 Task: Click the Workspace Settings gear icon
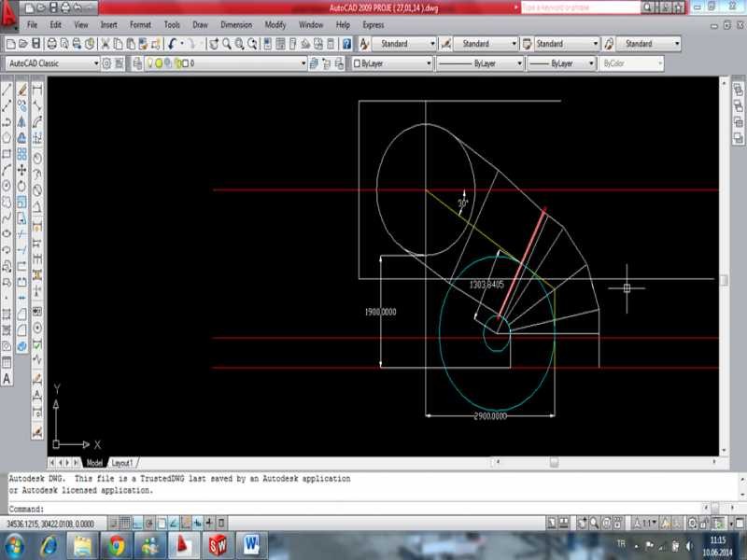coord(106,63)
